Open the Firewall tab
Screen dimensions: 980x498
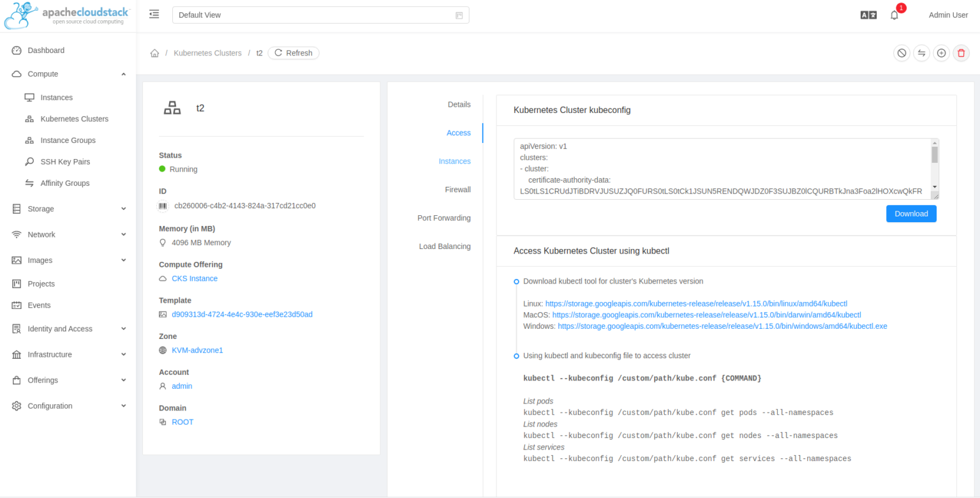458,189
